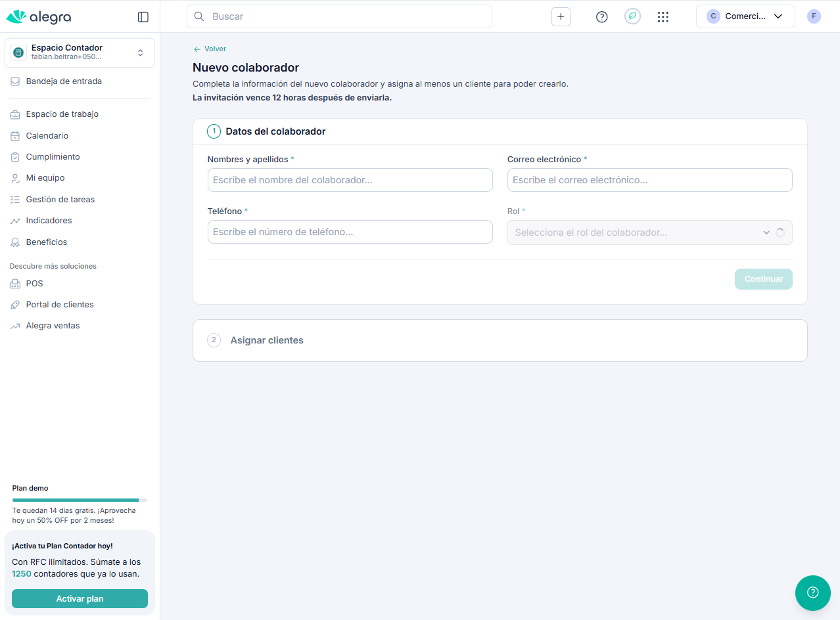Viewport: 840px width, 620px height.
Task: Collapse the sidebar with the panel icon
Action: (143, 17)
